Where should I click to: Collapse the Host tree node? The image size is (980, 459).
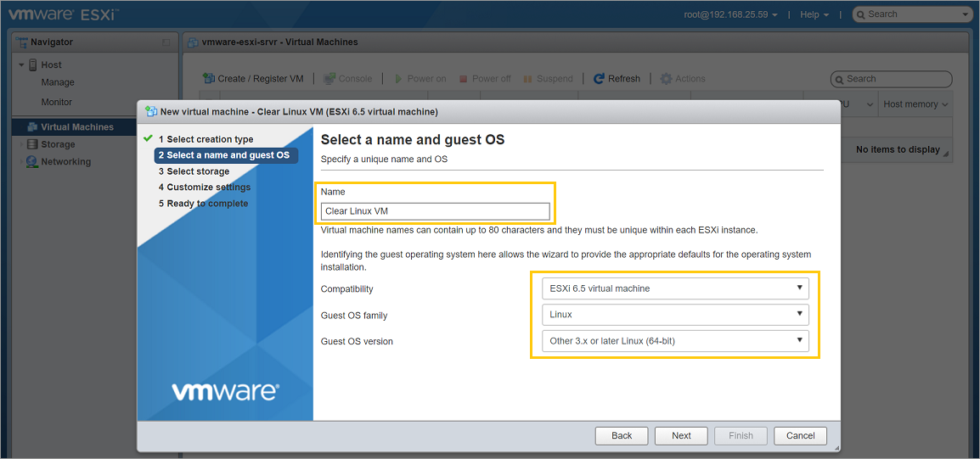tap(21, 65)
